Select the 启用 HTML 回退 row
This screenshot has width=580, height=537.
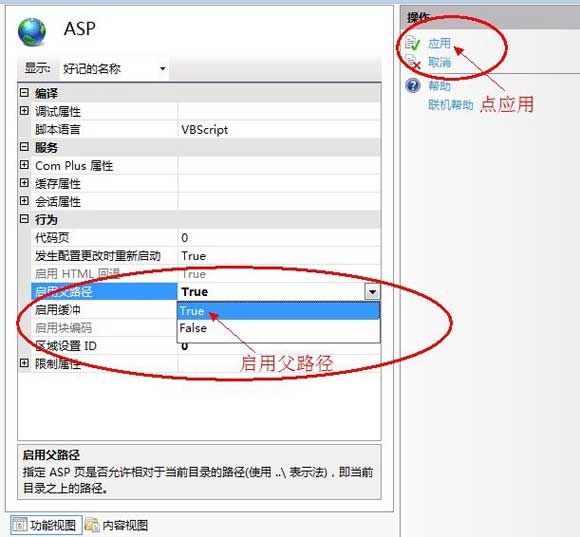coord(206,274)
